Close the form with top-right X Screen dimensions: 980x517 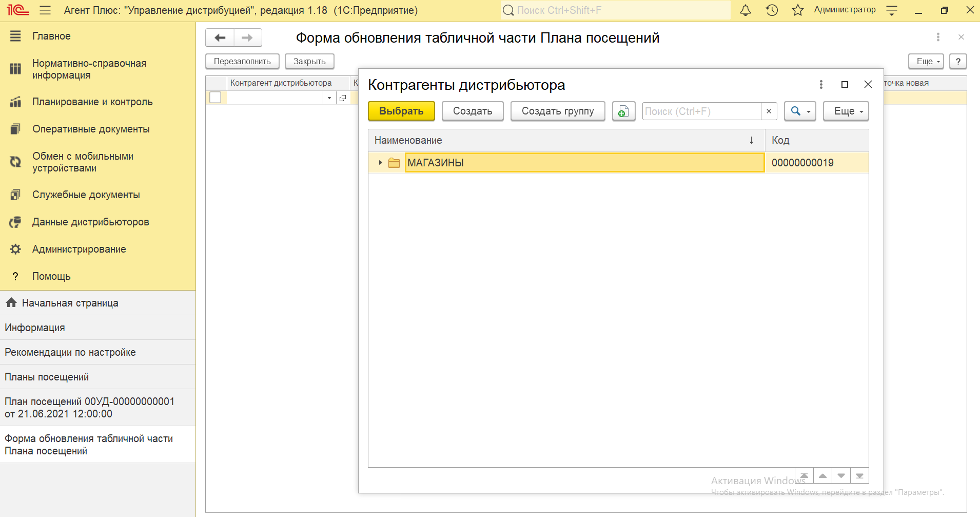[961, 37]
